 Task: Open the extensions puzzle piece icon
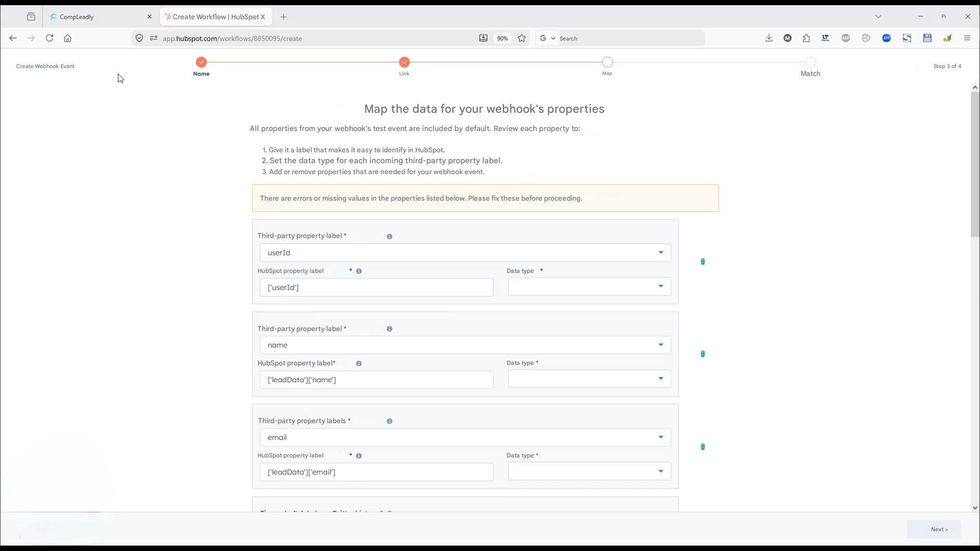(x=806, y=38)
